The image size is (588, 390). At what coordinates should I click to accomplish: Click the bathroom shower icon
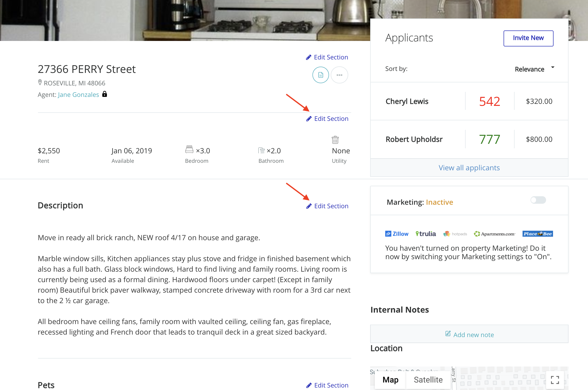(261, 150)
